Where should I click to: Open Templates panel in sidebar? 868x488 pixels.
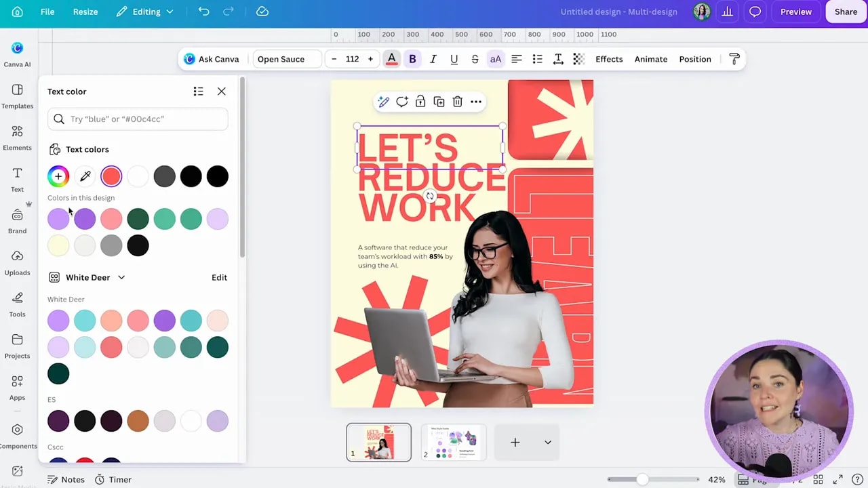pyautogui.click(x=17, y=96)
